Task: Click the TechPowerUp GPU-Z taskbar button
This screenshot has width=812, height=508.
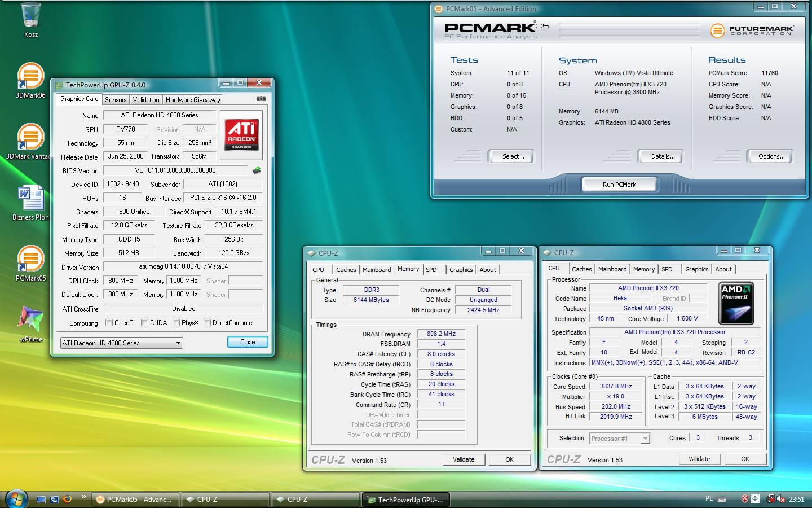Action: point(407,500)
